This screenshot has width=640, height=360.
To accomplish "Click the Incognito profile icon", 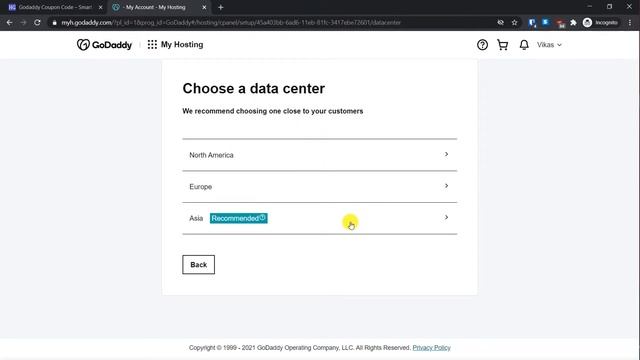I will coord(600,22).
